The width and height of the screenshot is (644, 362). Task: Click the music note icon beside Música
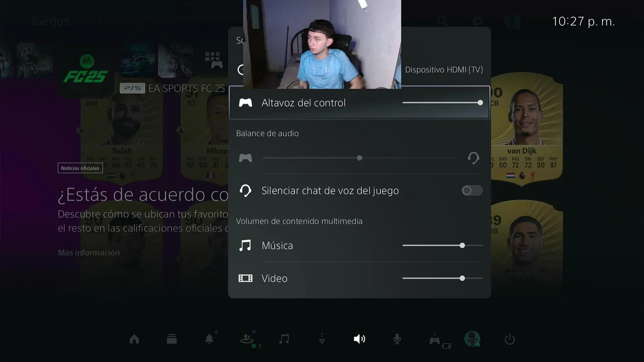245,245
